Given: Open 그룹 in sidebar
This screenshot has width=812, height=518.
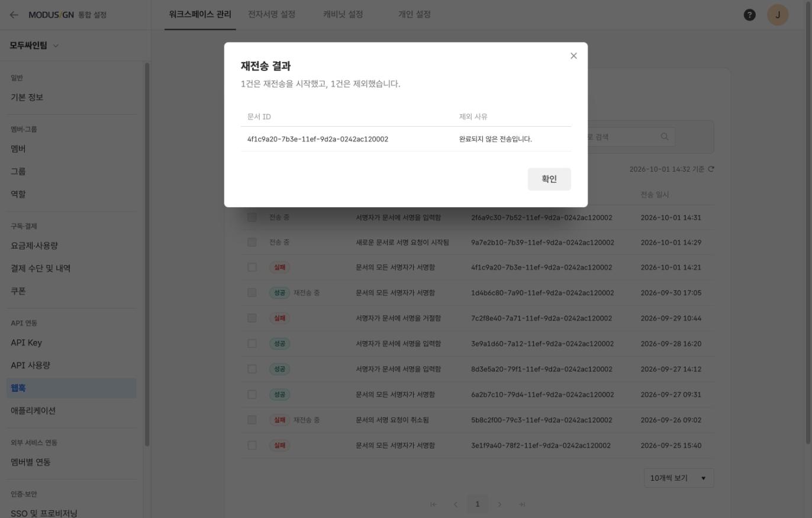Looking at the screenshot, I should 72,171.
